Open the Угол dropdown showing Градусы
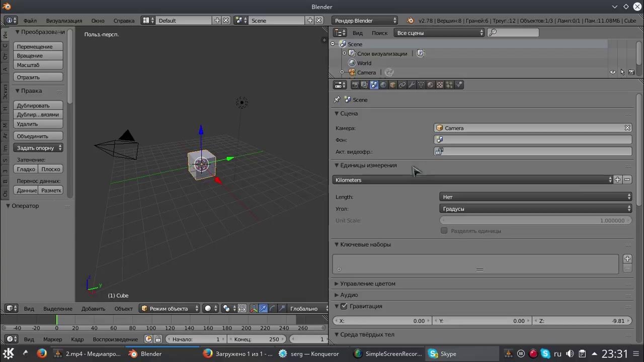This screenshot has height=362, width=644. coord(535,209)
